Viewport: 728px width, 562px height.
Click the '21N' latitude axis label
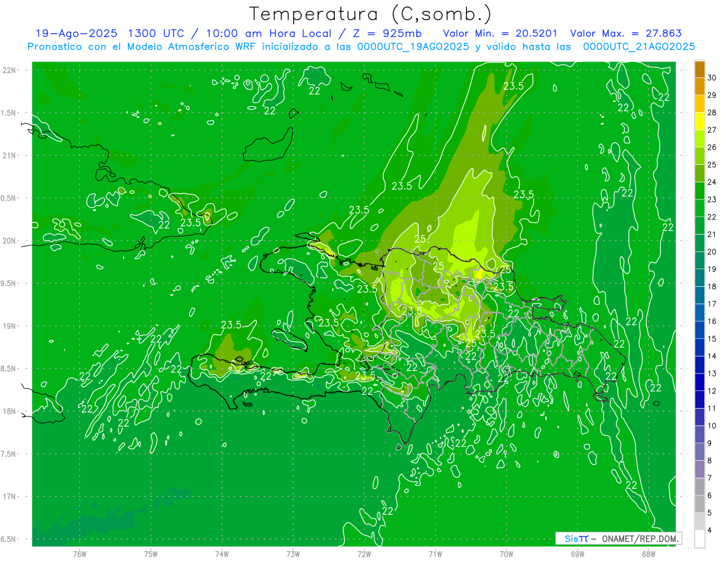[x=10, y=155]
